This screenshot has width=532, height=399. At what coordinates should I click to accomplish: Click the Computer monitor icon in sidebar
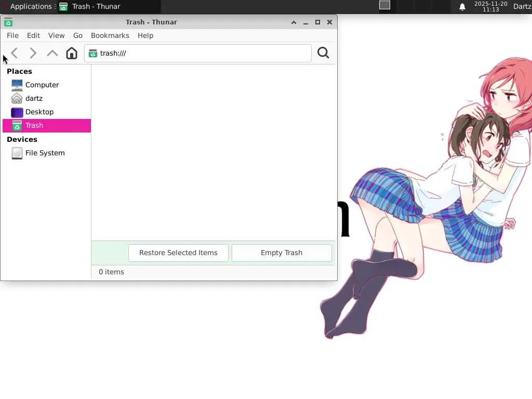click(x=17, y=85)
